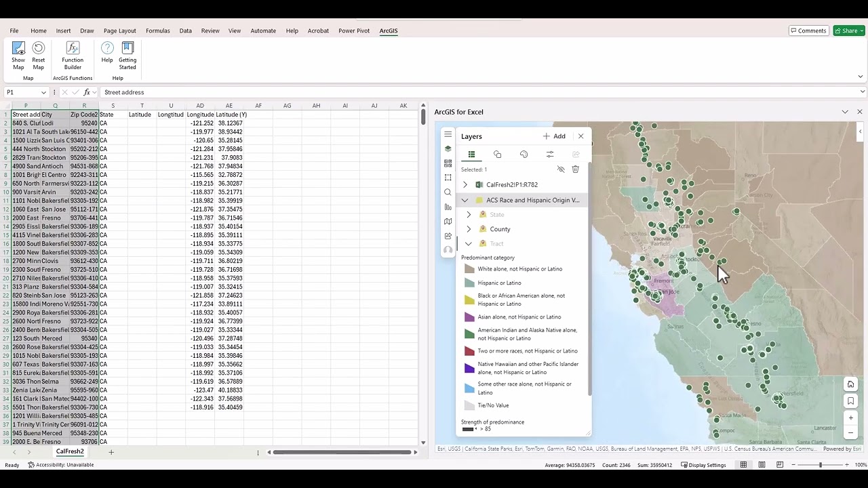Click the green Share button
This screenshot has width=868, height=488.
click(x=849, y=30)
